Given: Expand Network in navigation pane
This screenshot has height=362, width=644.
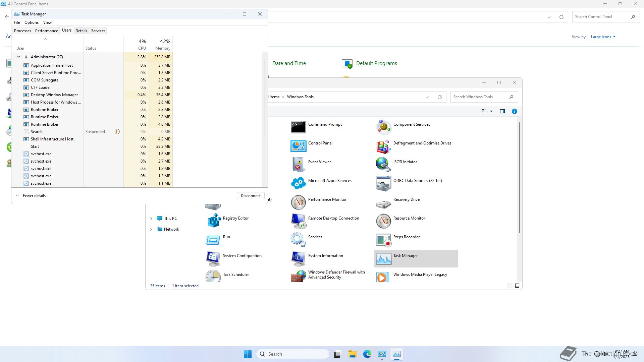Looking at the screenshot, I should pyautogui.click(x=151, y=229).
